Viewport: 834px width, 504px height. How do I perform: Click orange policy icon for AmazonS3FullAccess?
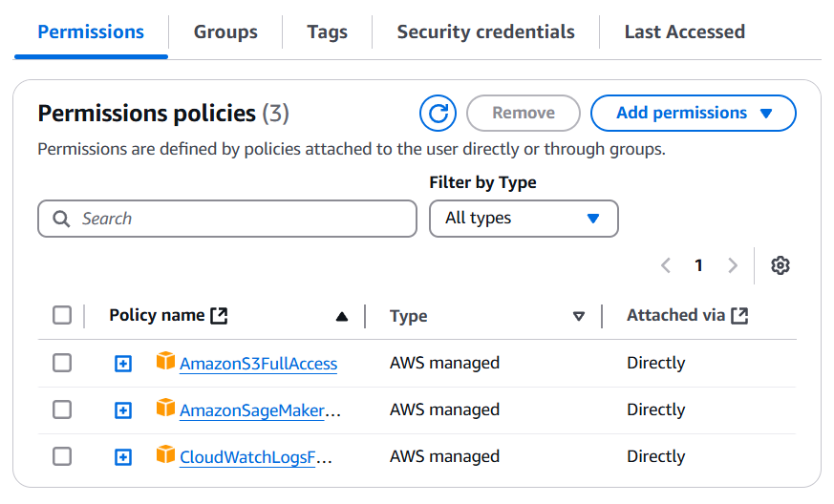click(x=165, y=361)
